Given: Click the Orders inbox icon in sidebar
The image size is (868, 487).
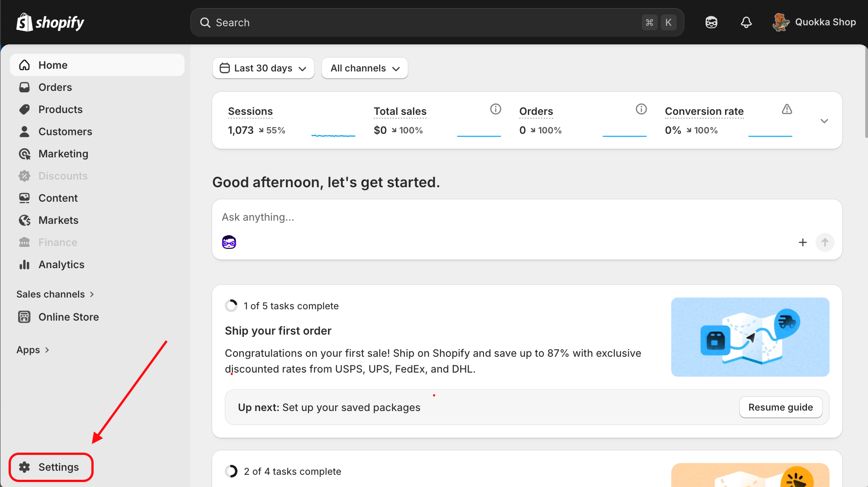Looking at the screenshot, I should point(24,87).
